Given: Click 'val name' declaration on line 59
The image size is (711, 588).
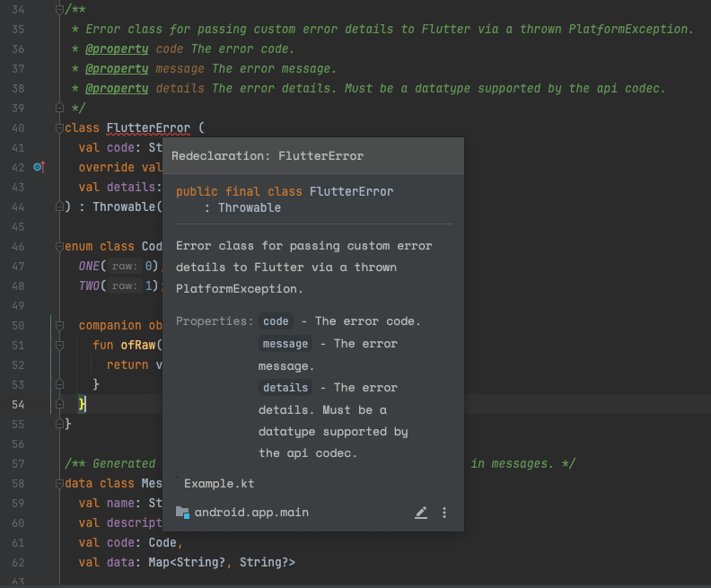Looking at the screenshot, I should tap(106, 504).
